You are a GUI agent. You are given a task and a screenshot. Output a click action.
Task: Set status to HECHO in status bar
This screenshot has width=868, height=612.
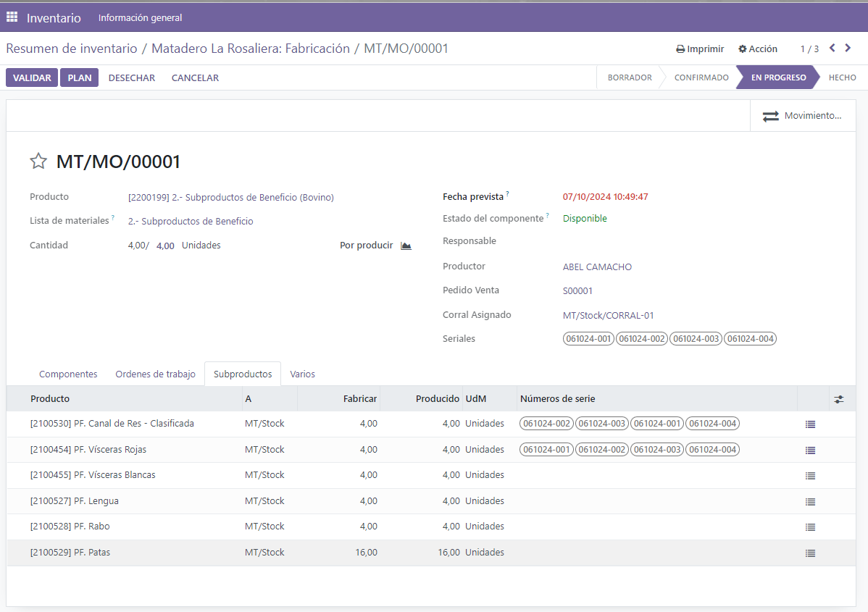pos(842,77)
